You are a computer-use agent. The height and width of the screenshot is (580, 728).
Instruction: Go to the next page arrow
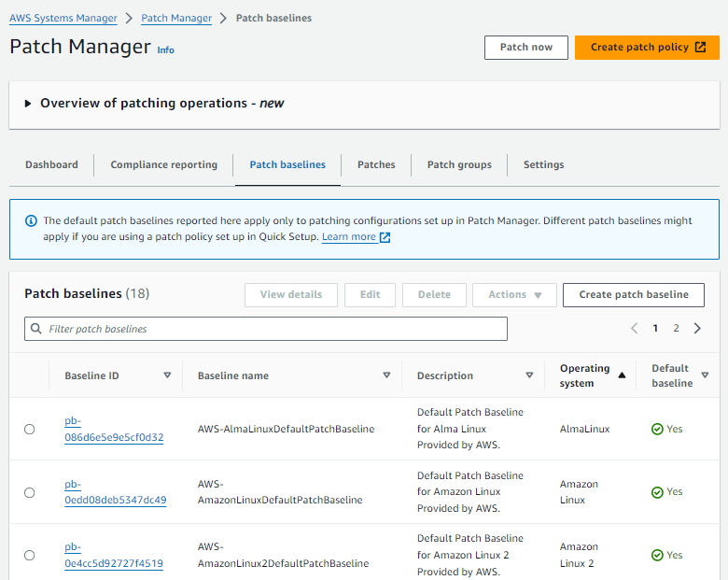point(697,329)
